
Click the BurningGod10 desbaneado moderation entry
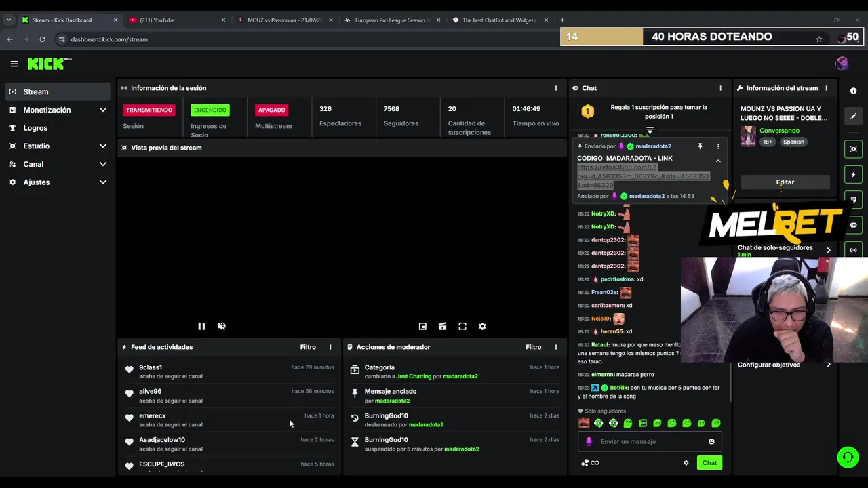point(455,420)
